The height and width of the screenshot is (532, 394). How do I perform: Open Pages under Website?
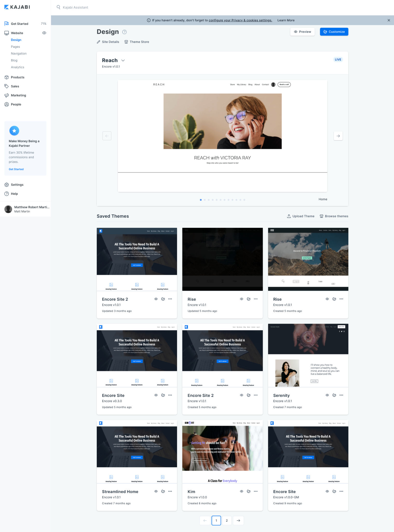[15, 47]
